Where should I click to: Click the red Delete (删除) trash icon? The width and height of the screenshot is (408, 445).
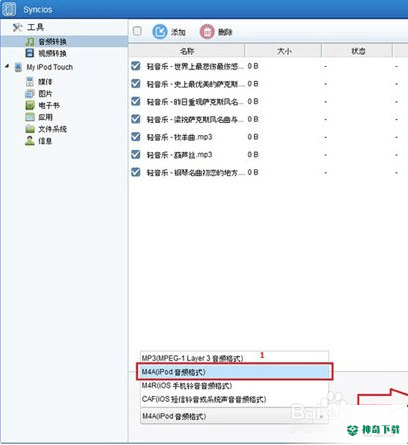coord(207,32)
